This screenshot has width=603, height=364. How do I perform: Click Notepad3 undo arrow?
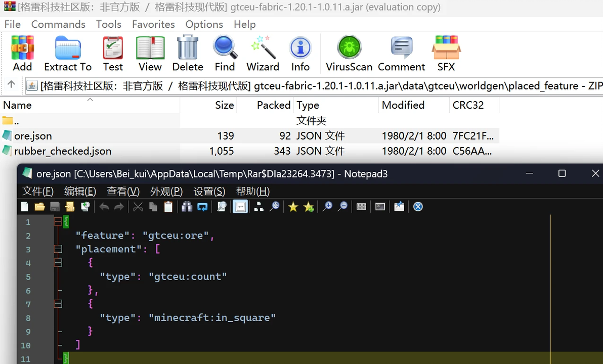(104, 207)
